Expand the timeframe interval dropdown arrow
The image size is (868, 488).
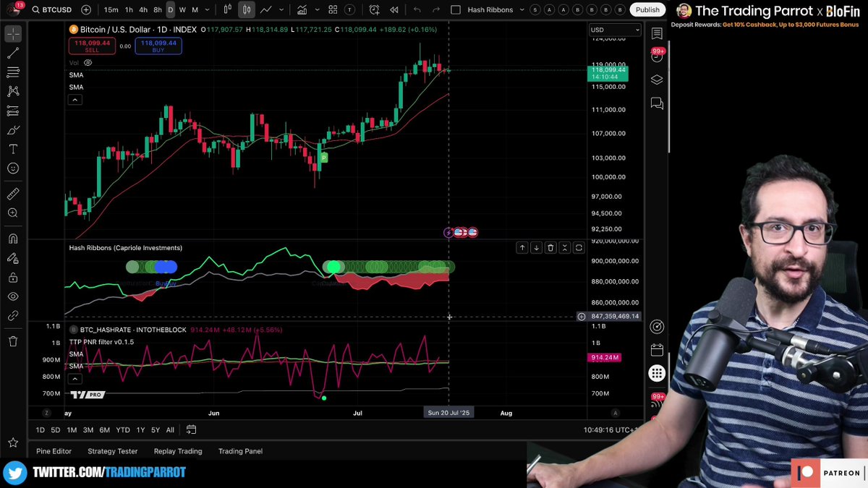point(208,10)
